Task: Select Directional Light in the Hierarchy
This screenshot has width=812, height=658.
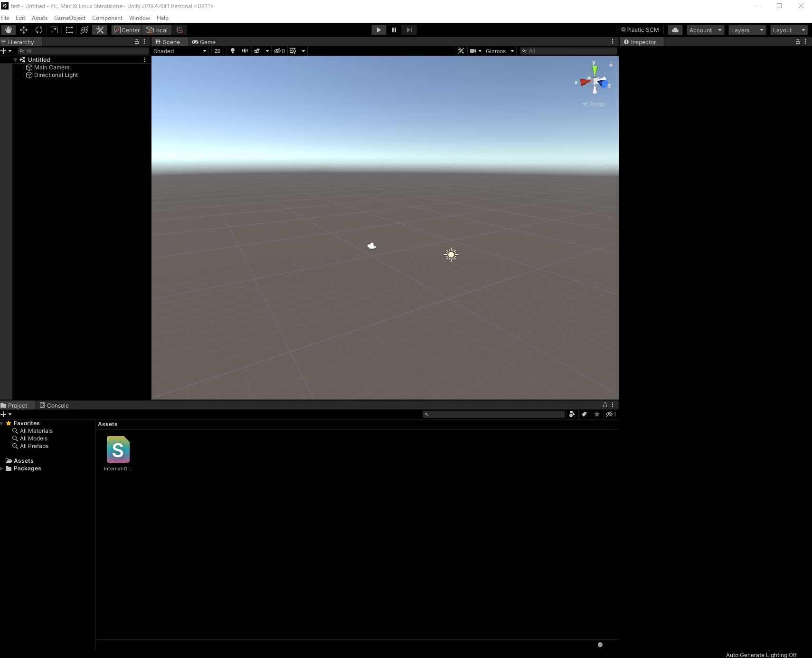Action: [55, 75]
